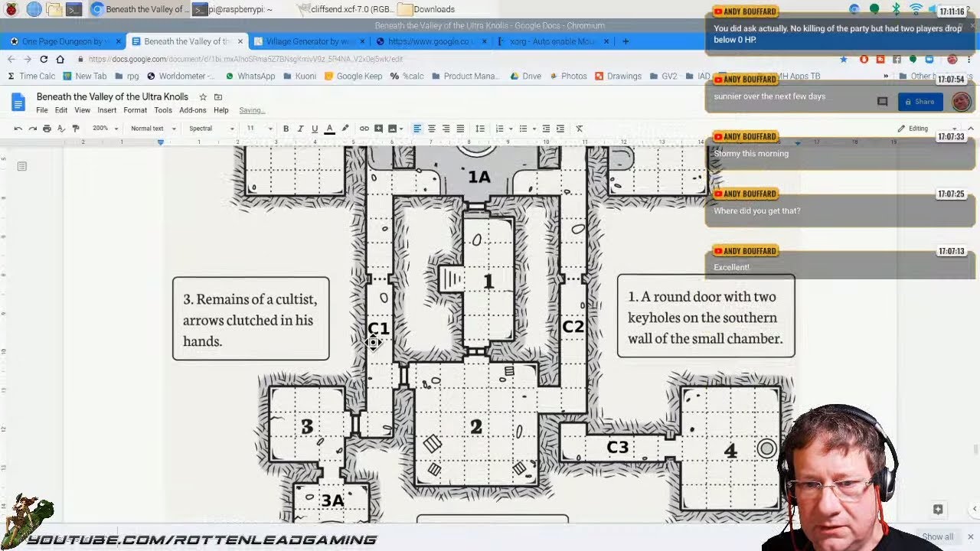Pick the text color tool
980x551 pixels.
pyautogui.click(x=330, y=129)
